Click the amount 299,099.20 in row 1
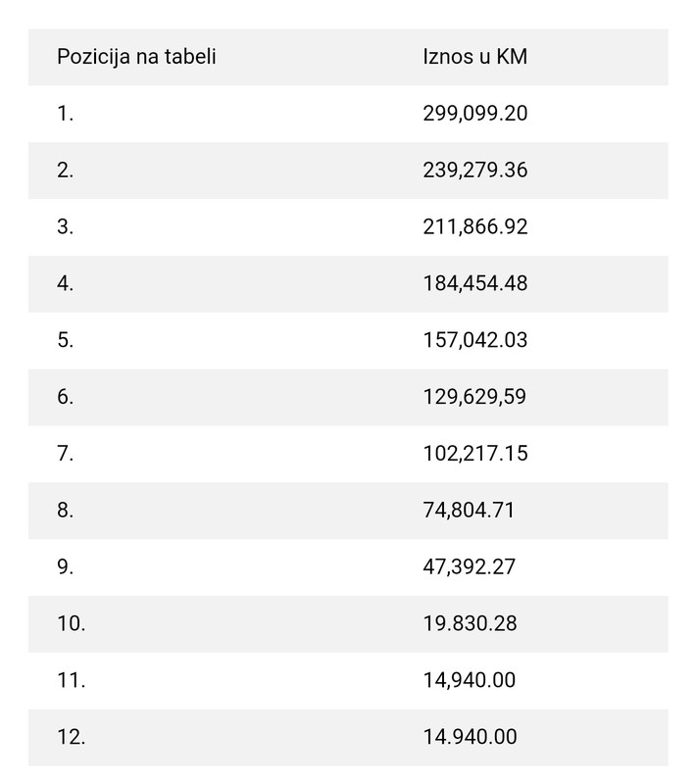This screenshot has width=696, height=784. (x=475, y=114)
